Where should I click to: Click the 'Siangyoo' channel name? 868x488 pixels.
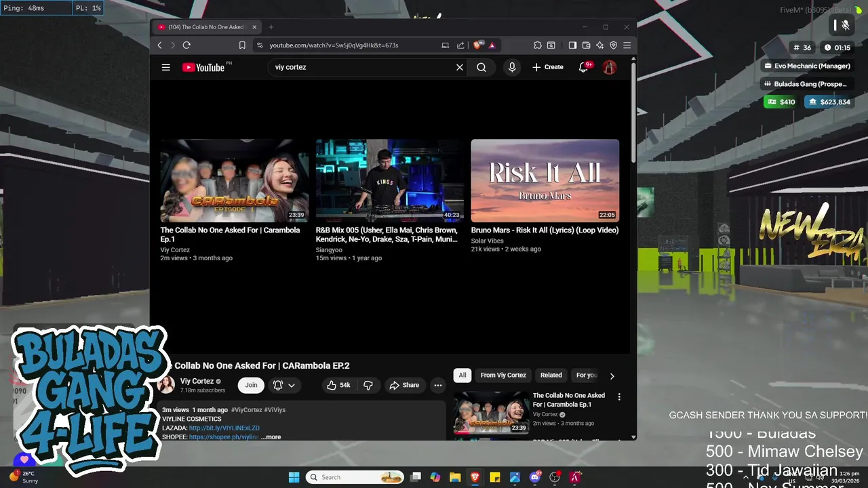(x=329, y=250)
